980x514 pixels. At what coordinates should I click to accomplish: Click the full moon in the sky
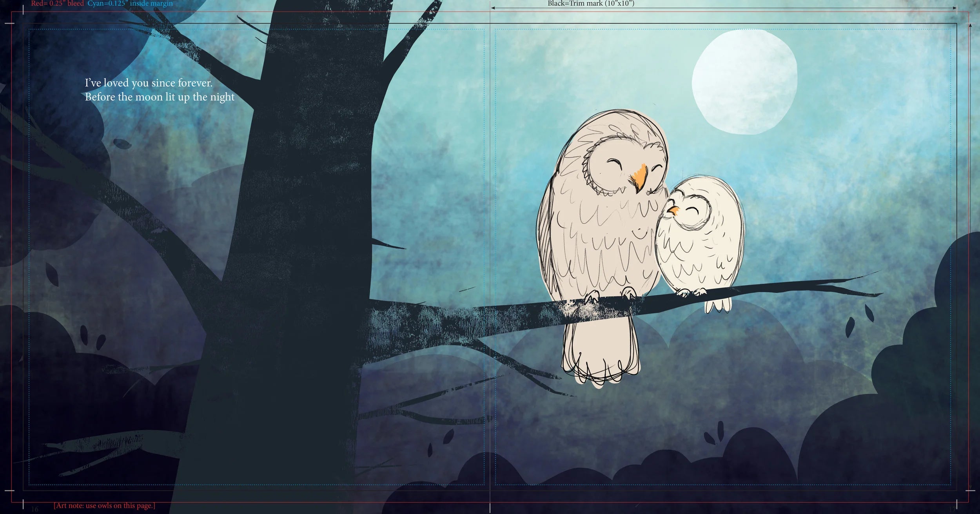[744, 82]
